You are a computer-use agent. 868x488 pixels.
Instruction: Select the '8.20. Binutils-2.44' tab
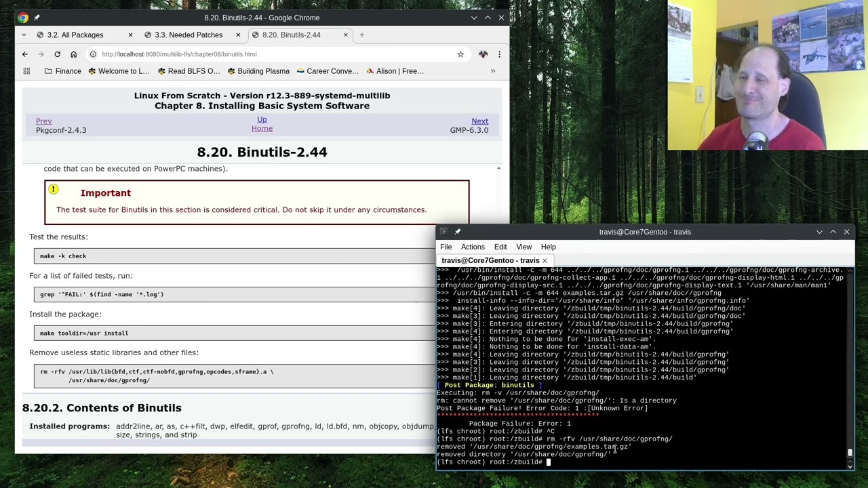pyautogui.click(x=292, y=35)
